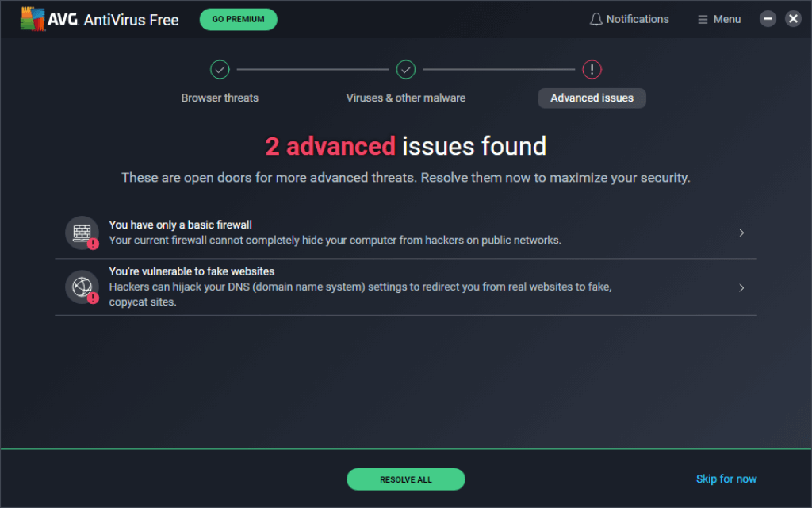Click the GO PREMIUM button
Image resolution: width=812 pixels, height=508 pixels.
pyautogui.click(x=238, y=19)
